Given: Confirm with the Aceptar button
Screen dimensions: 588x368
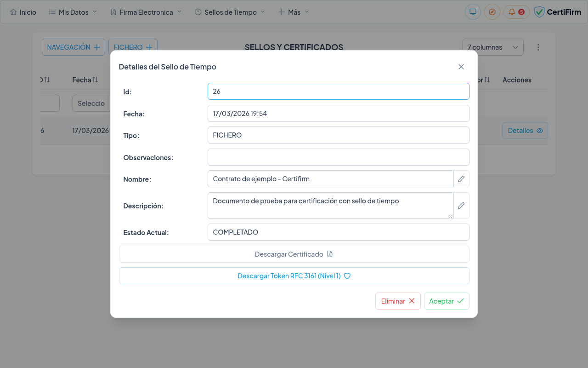Looking at the screenshot, I should click(446, 301).
